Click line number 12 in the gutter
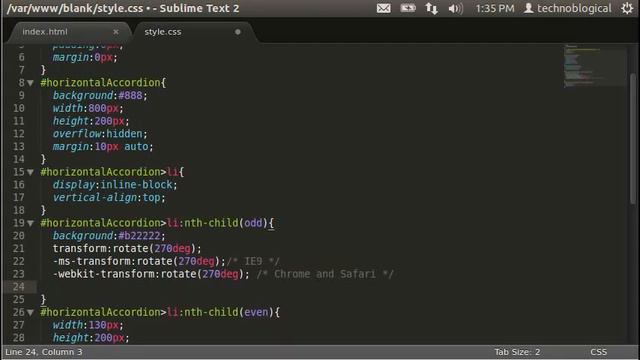640x360 pixels. click(x=19, y=134)
